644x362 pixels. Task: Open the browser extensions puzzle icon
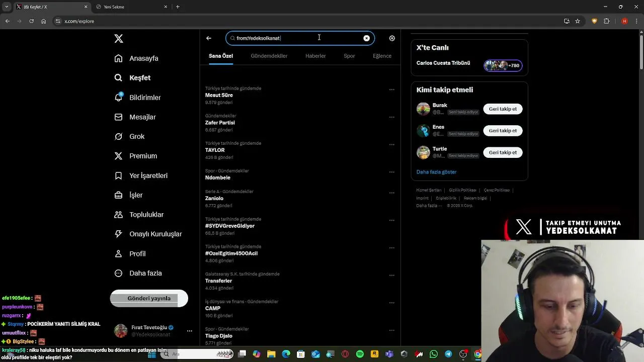coord(607,21)
